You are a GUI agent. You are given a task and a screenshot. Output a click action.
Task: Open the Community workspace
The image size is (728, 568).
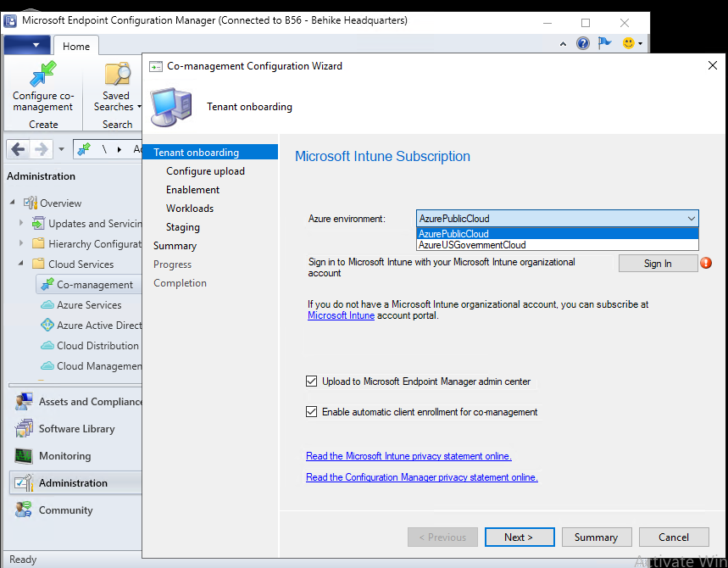[65, 510]
